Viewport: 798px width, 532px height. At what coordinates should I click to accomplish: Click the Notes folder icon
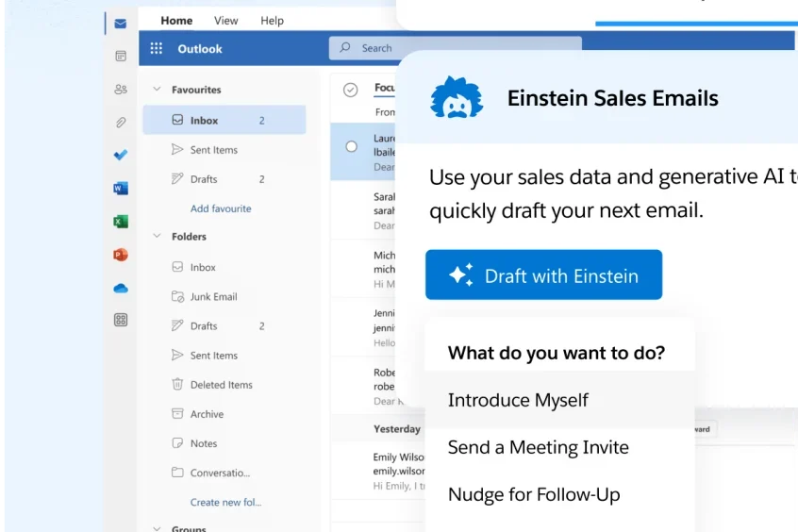pos(177,443)
